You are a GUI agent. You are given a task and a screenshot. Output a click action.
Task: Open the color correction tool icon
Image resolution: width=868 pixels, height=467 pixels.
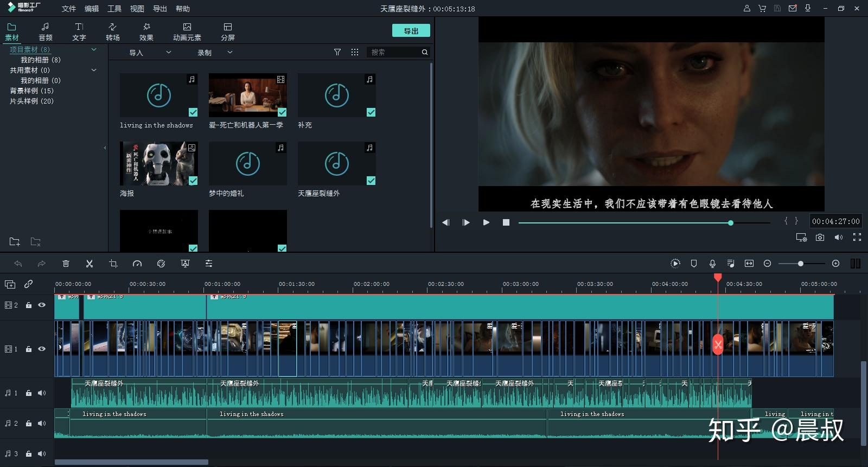coord(161,264)
